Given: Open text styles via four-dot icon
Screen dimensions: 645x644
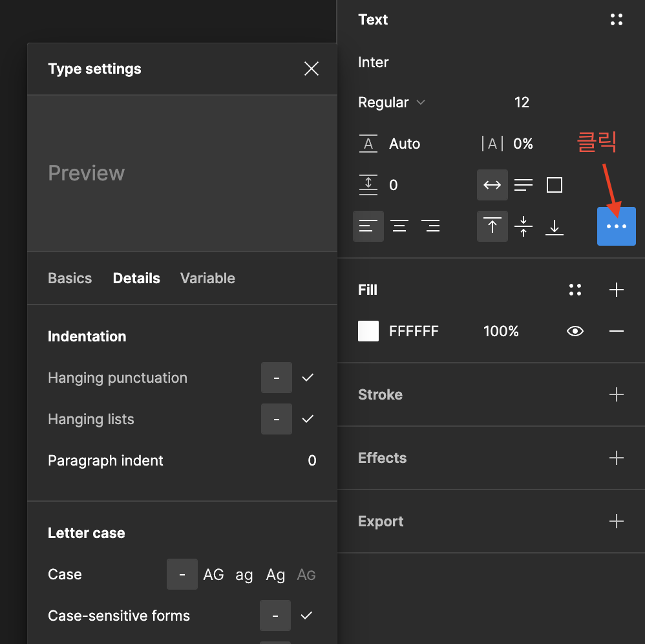Looking at the screenshot, I should coord(616,19).
